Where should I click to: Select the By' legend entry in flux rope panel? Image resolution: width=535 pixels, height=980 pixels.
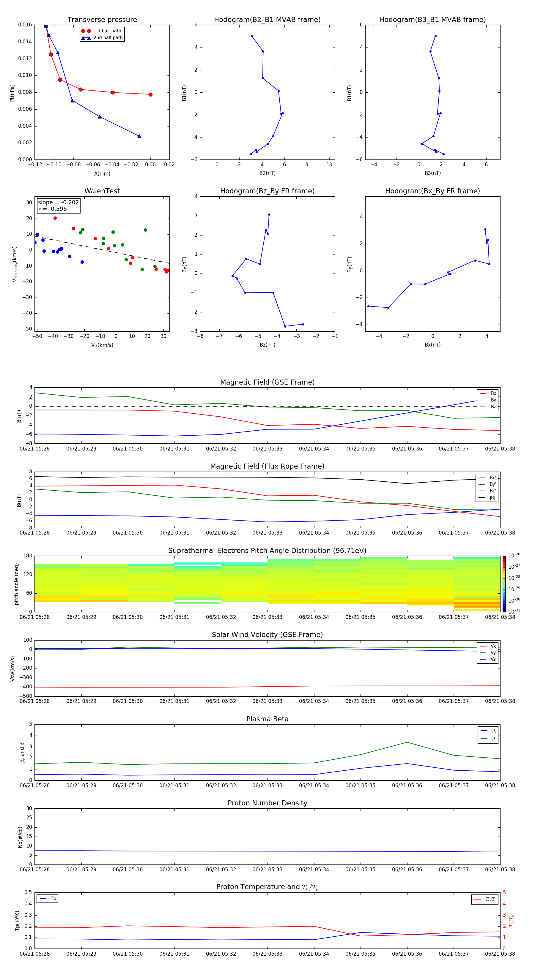pyautogui.click(x=487, y=485)
